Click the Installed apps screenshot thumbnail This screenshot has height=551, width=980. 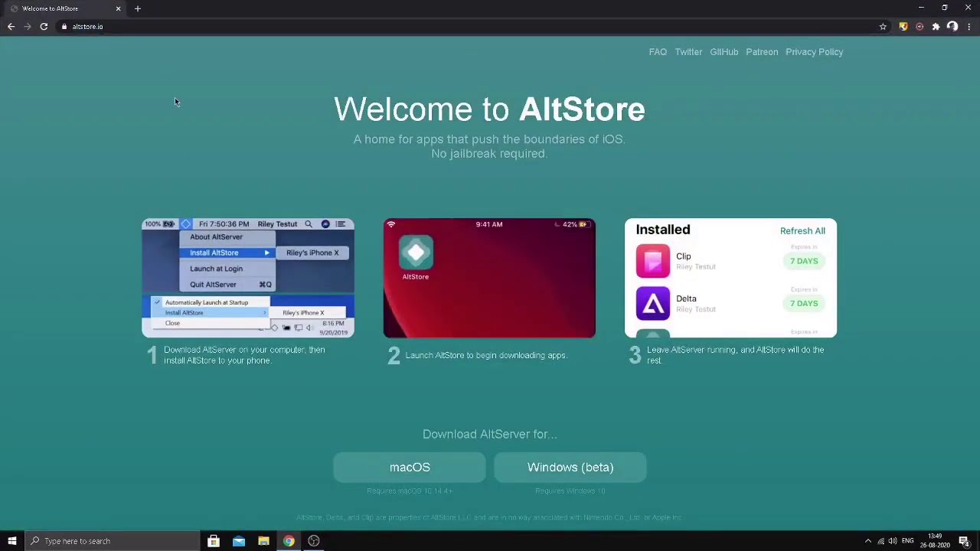[x=730, y=278]
